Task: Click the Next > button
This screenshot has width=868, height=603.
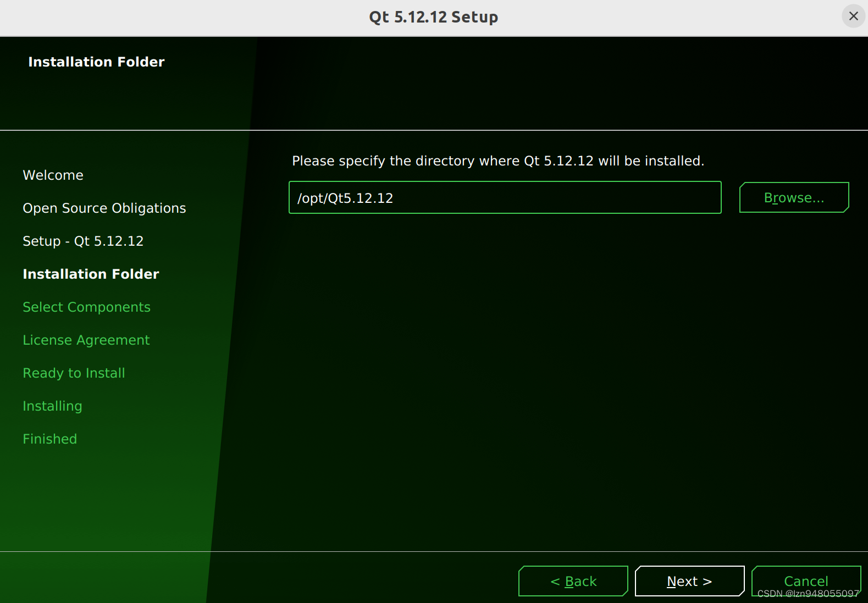Action: 689,581
